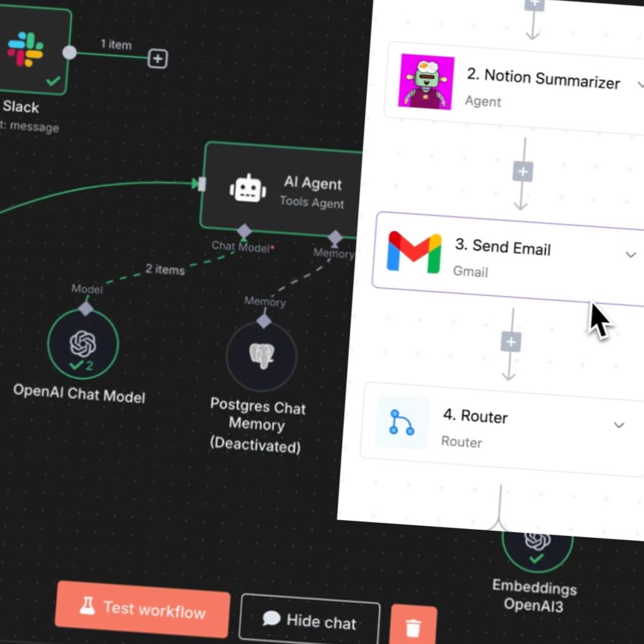Screen dimensions: 644x644
Task: Click the Chat Model diamond connector on AI Agent
Action: (244, 231)
